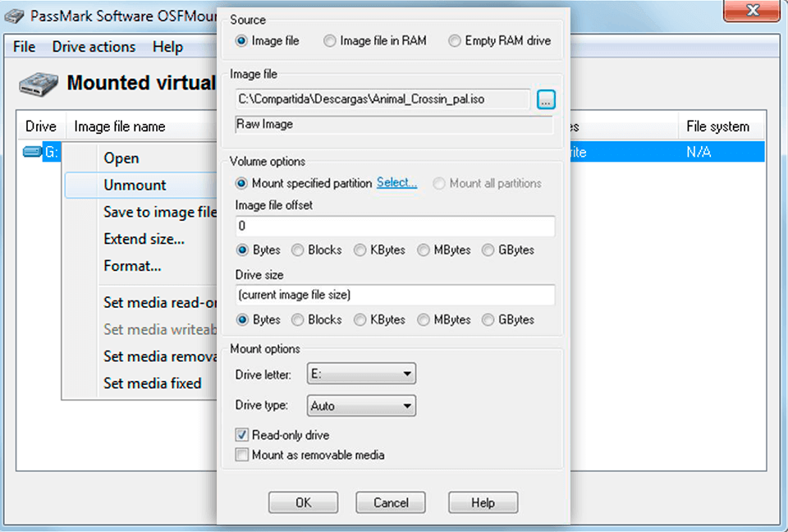Click the G: drive icon in the list

[31, 152]
